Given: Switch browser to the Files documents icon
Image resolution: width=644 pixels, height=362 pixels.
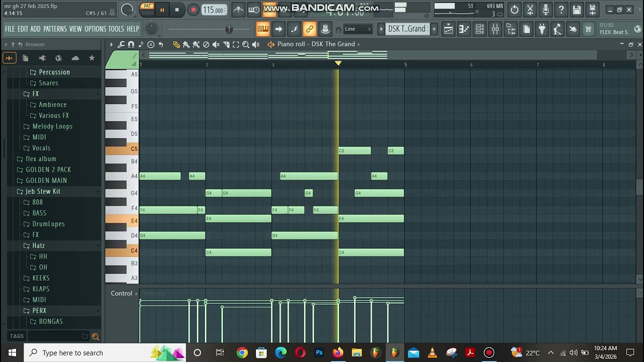Looking at the screenshot, I should pos(26,58).
